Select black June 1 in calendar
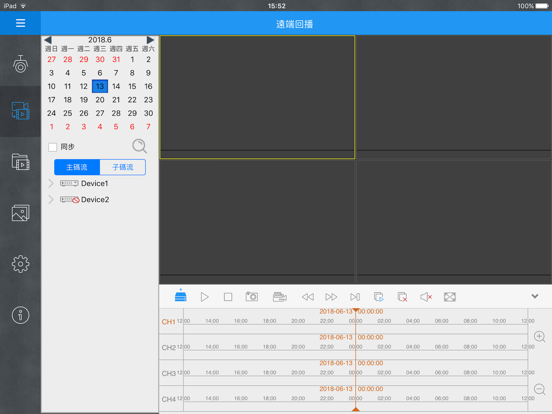The image size is (552, 414). pos(132,59)
